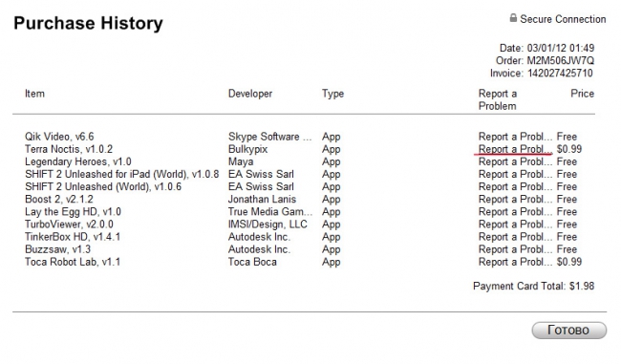Viewport: 621px width, 364px height.
Task: Report a problem for TurboViewer
Action: click(x=515, y=225)
